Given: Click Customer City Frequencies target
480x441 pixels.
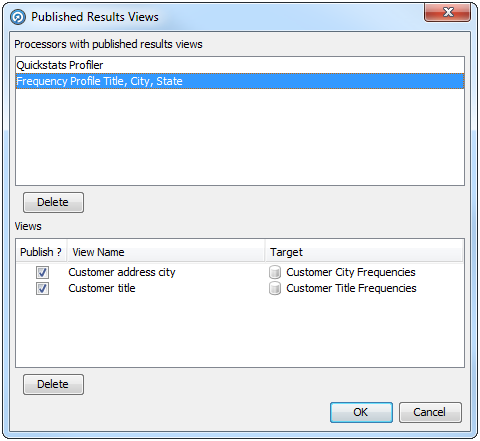Looking at the screenshot, I should [x=351, y=272].
